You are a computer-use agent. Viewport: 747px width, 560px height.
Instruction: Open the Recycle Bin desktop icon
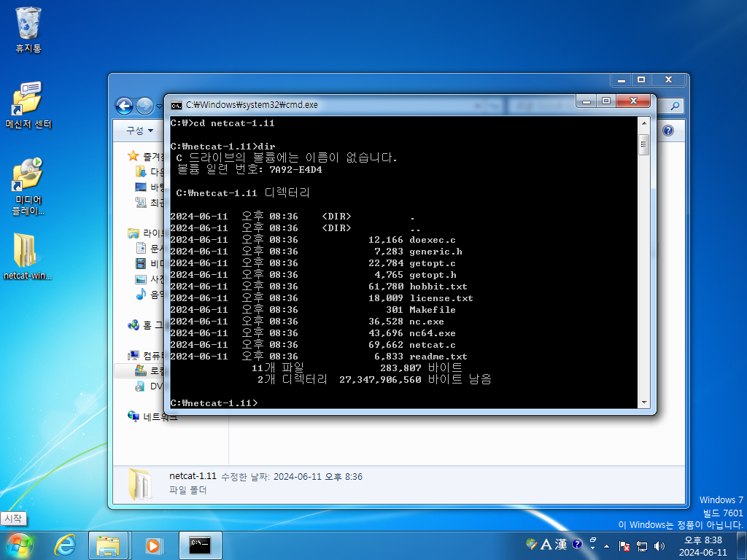28,29
